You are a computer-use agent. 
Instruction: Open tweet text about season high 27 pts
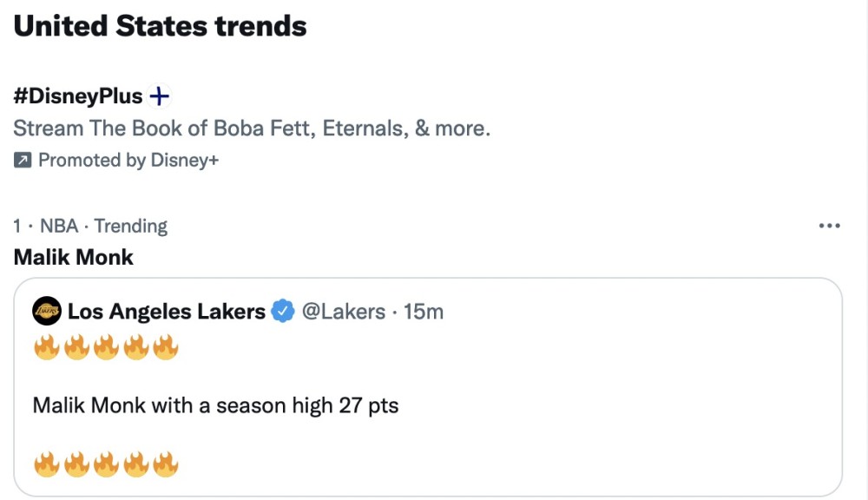(215, 405)
